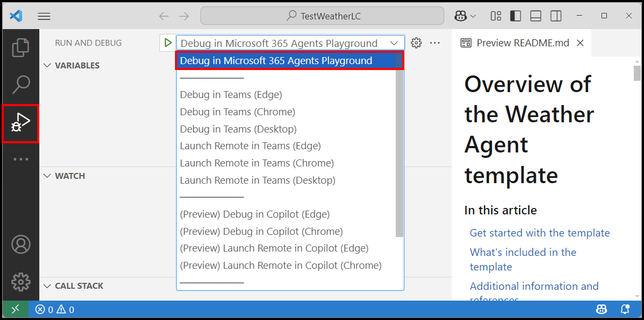Image resolution: width=644 pixels, height=320 pixels.
Task: Open the 'Get started with the template' link
Action: 540,233
